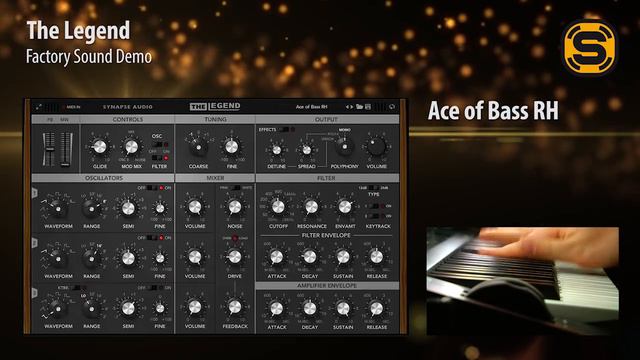Click oscillator 3 RANGE knob
640x360 pixels.
point(91,309)
